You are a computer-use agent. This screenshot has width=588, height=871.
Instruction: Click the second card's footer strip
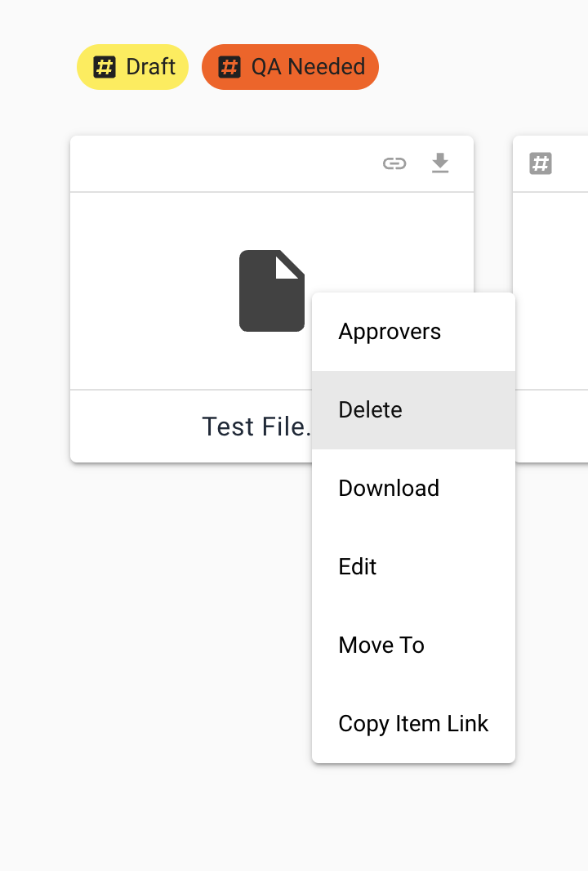pyautogui.click(x=552, y=426)
